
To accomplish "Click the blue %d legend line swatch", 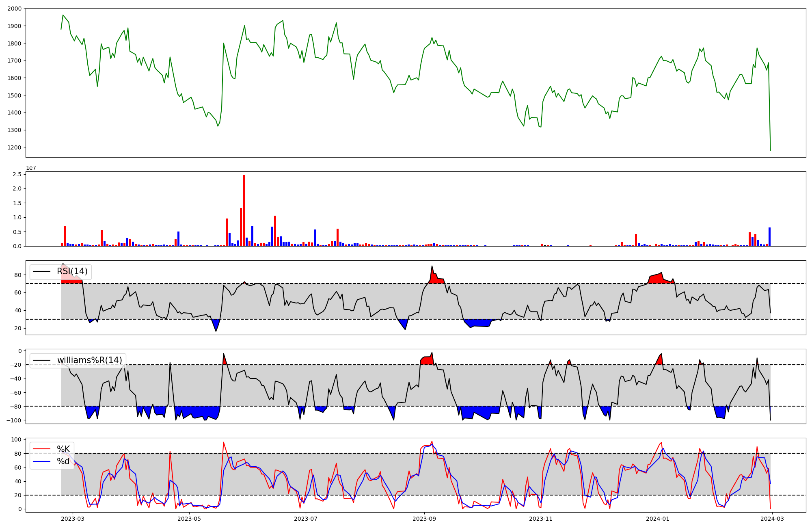I will click(x=41, y=461).
